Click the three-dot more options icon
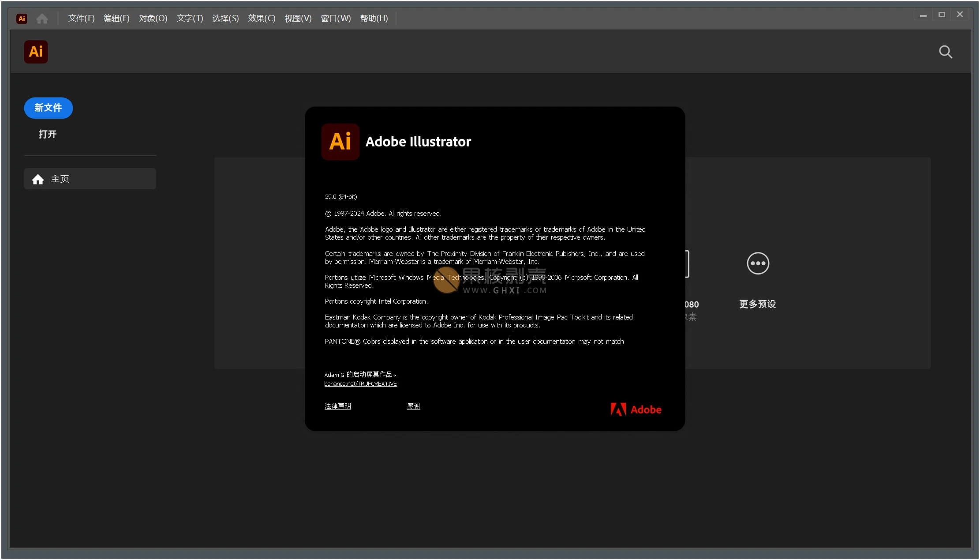 pos(757,263)
